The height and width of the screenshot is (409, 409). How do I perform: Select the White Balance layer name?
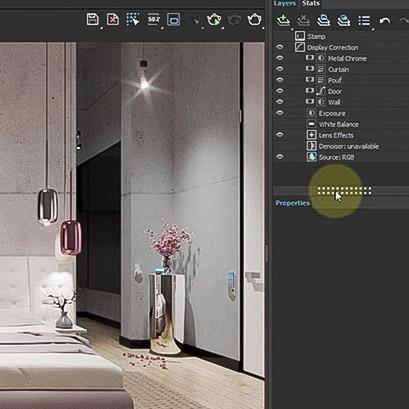338,124
